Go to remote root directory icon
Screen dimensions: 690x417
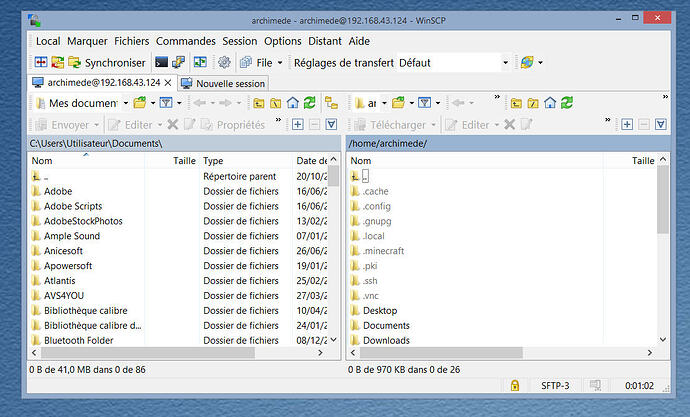(x=533, y=103)
